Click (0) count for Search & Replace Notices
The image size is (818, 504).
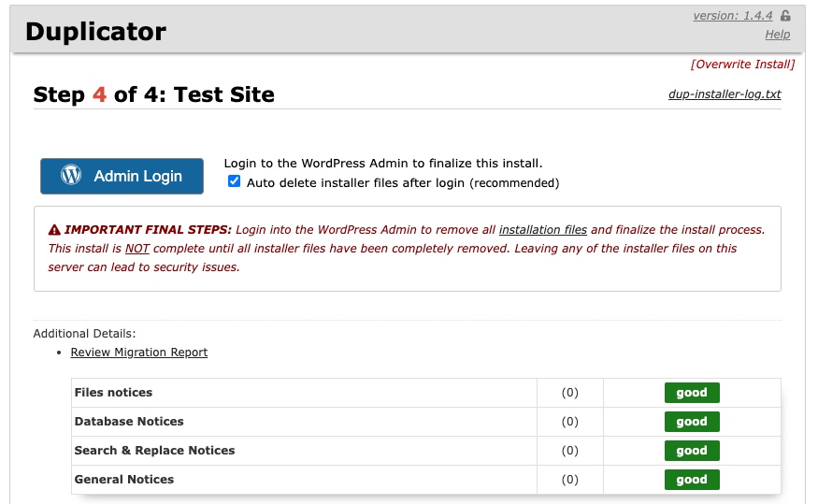(x=569, y=451)
